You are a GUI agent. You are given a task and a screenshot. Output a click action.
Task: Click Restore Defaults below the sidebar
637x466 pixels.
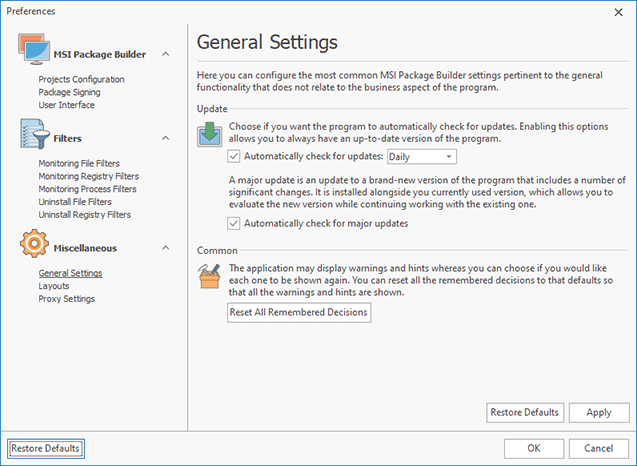(x=46, y=448)
